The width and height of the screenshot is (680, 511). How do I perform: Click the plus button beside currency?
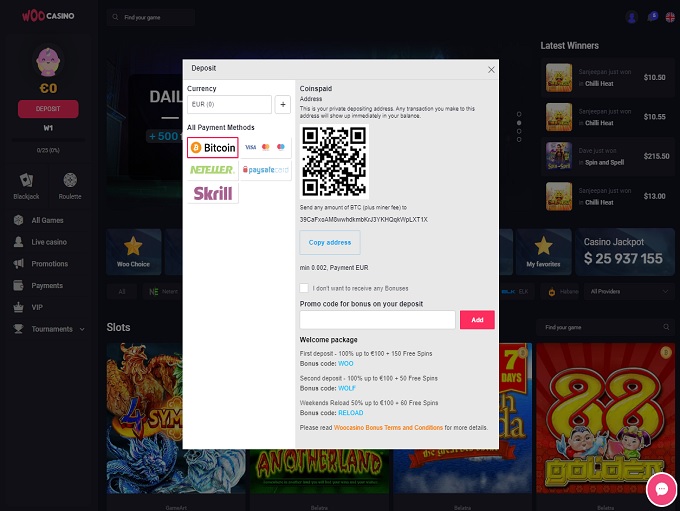click(282, 104)
